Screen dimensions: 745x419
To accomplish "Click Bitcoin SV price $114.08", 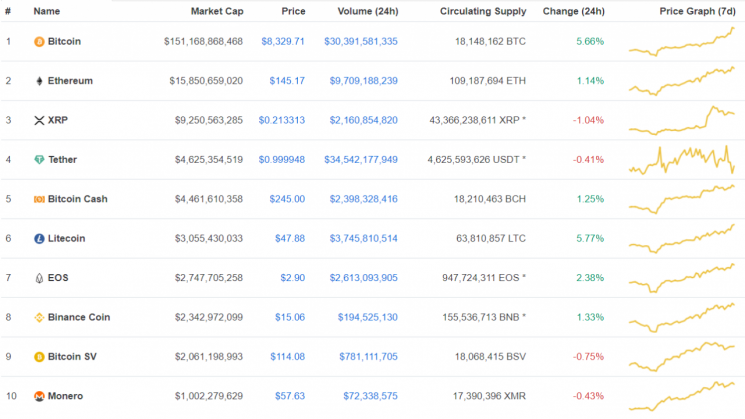I will tap(287, 357).
